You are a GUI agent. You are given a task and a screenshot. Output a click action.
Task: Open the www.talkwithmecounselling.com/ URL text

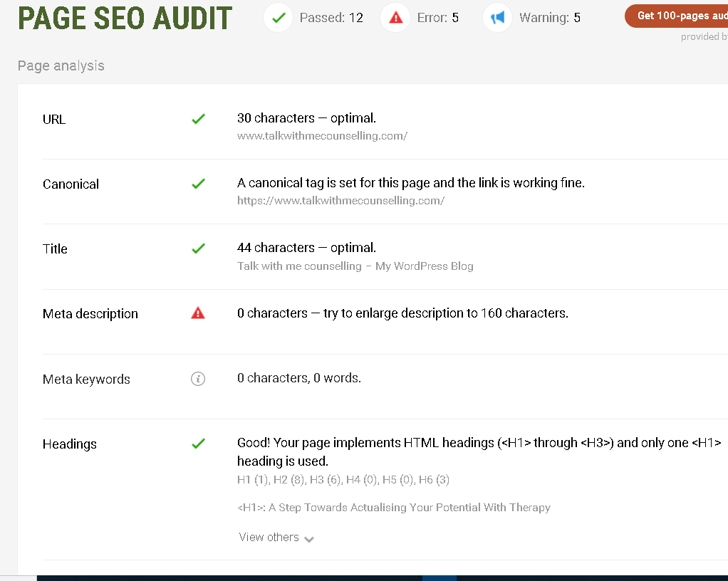pyautogui.click(x=322, y=136)
